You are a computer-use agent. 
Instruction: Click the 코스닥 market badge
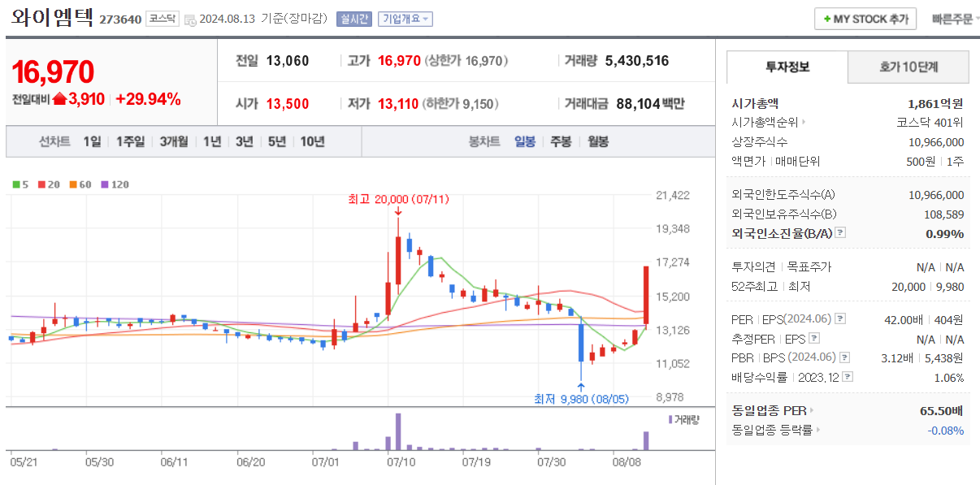[x=163, y=19]
